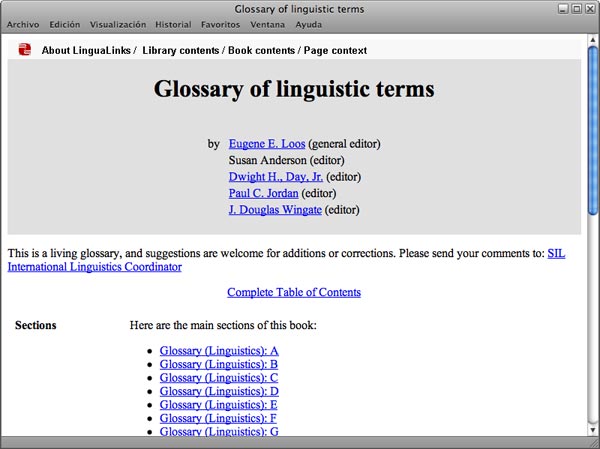Click the red LinguaLinks logo icon
This screenshot has width=600, height=449.
pyautogui.click(x=24, y=50)
